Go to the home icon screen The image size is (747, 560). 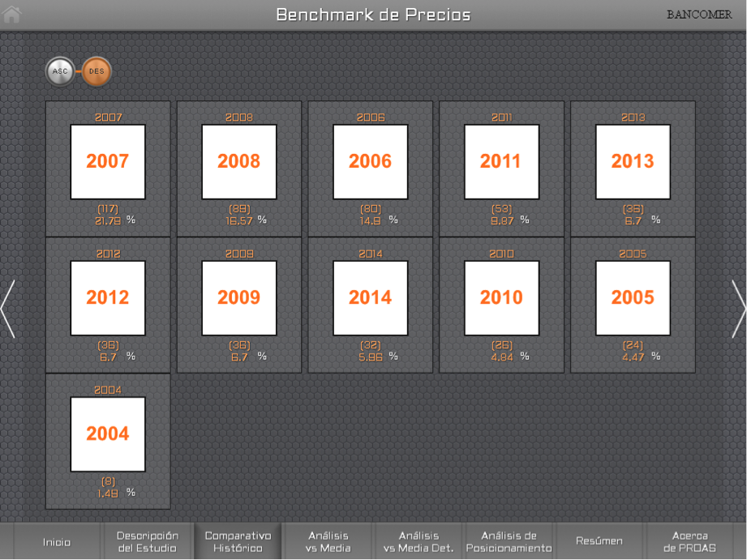12,14
